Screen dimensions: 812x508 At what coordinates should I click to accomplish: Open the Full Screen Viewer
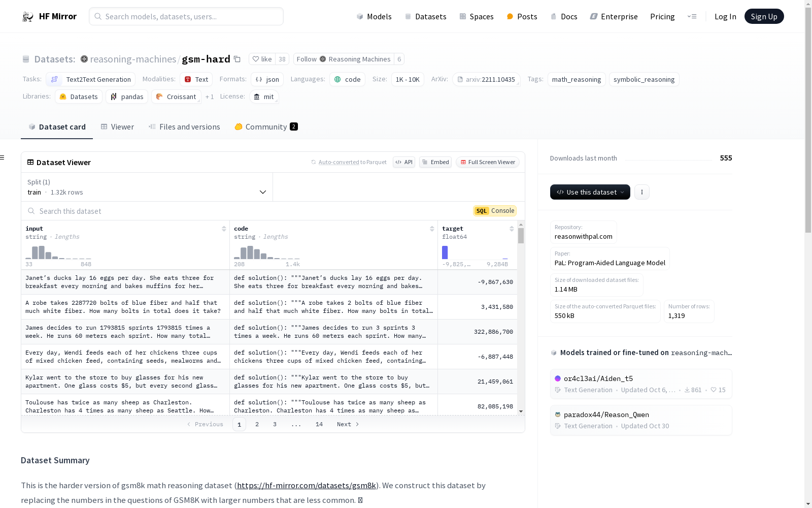click(x=488, y=162)
